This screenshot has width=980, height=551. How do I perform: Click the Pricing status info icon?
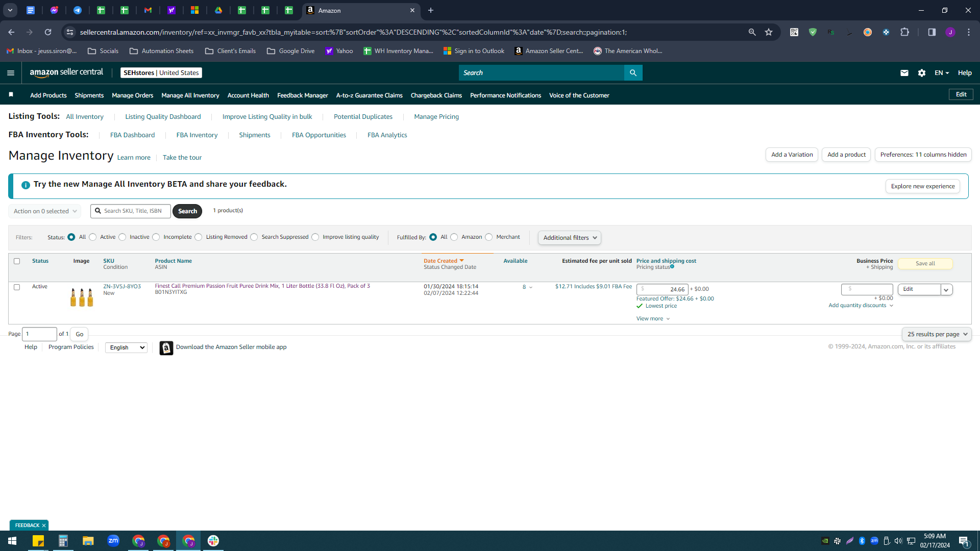click(672, 266)
